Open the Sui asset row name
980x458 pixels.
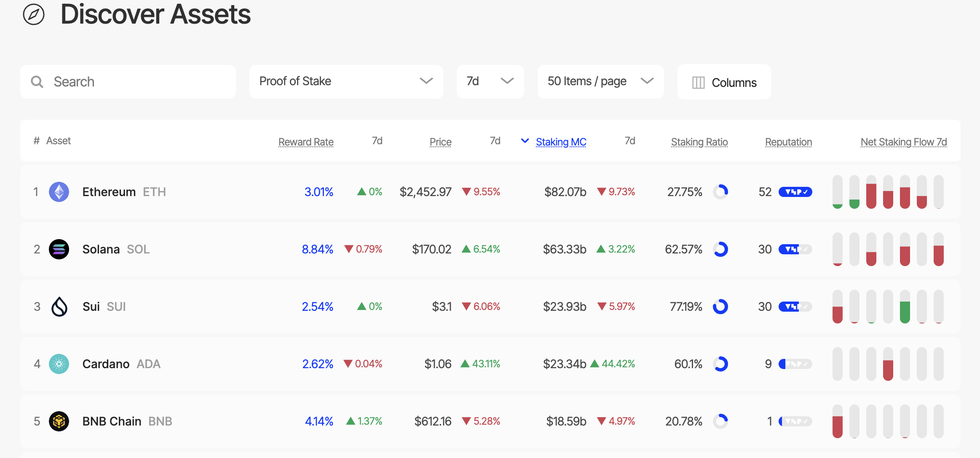[x=91, y=307]
